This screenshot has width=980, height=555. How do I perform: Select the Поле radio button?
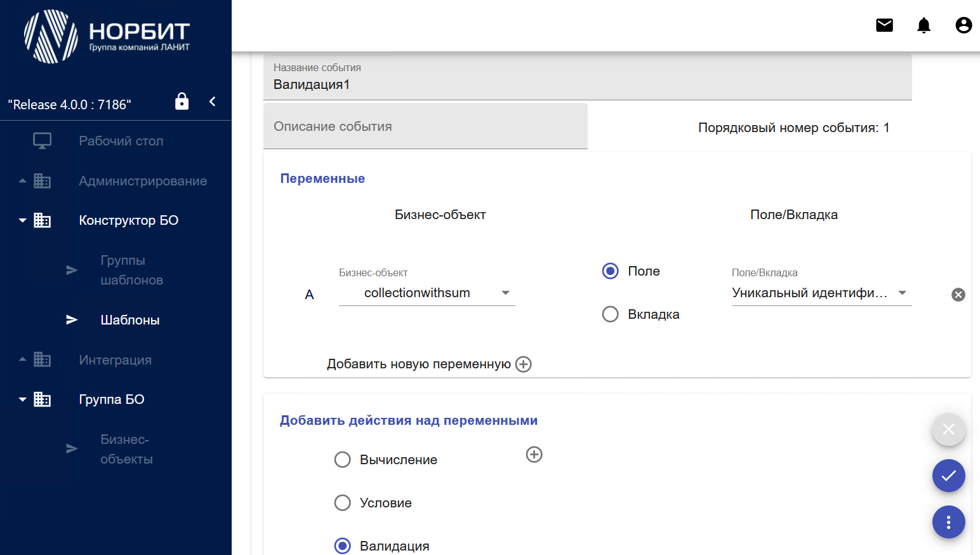point(610,271)
